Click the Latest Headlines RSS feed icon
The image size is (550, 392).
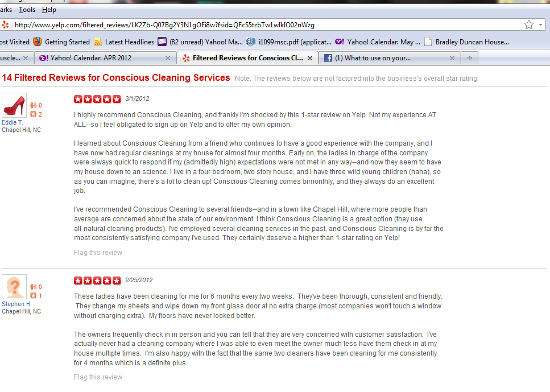pyautogui.click(x=98, y=42)
